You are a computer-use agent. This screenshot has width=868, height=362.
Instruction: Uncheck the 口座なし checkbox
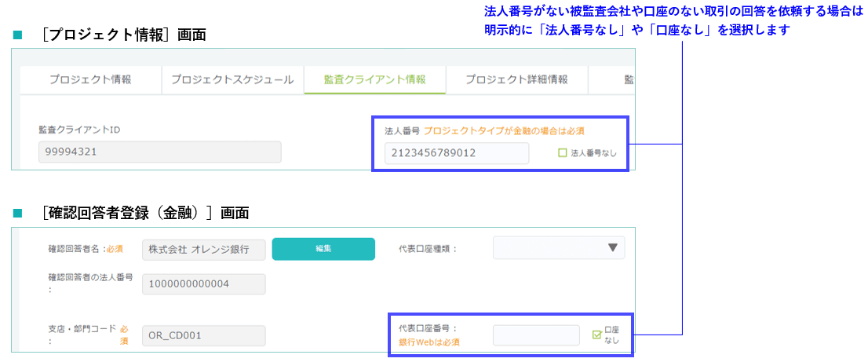click(597, 335)
